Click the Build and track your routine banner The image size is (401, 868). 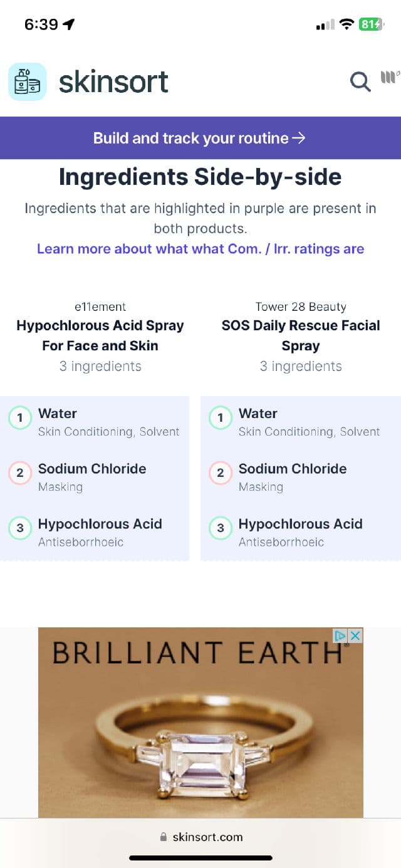[x=200, y=138]
